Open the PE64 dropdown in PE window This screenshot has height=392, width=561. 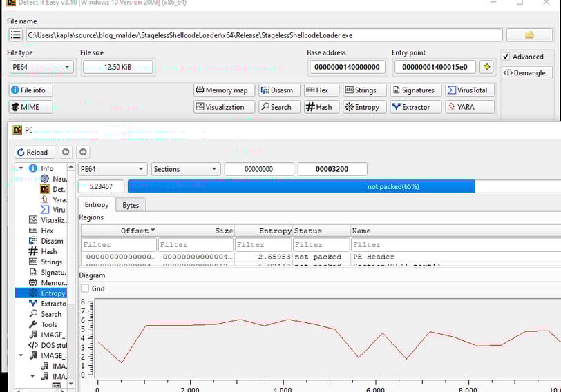click(x=113, y=169)
